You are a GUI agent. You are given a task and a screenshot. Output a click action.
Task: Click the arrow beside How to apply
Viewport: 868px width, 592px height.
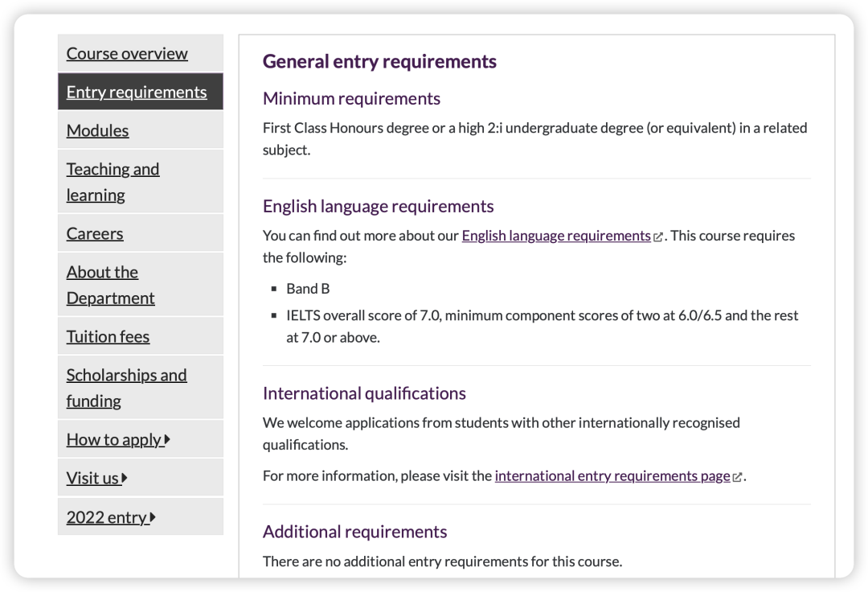[x=167, y=440]
